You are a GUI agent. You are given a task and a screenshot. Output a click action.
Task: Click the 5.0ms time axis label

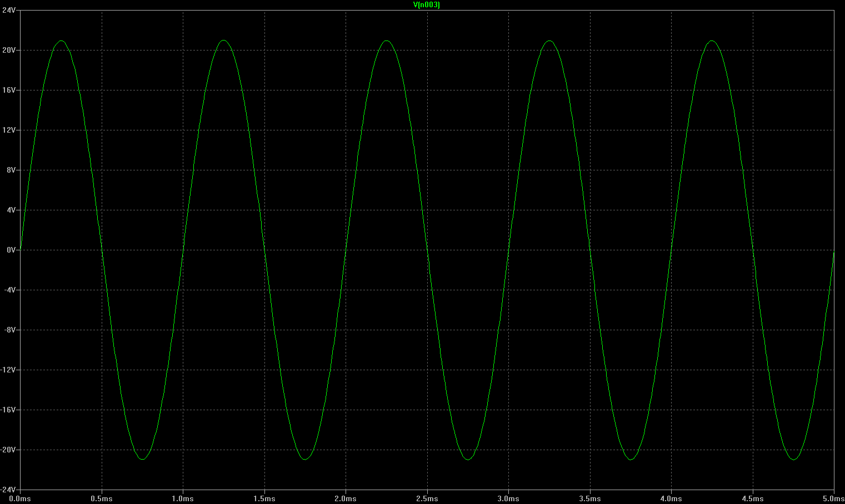tap(833, 499)
